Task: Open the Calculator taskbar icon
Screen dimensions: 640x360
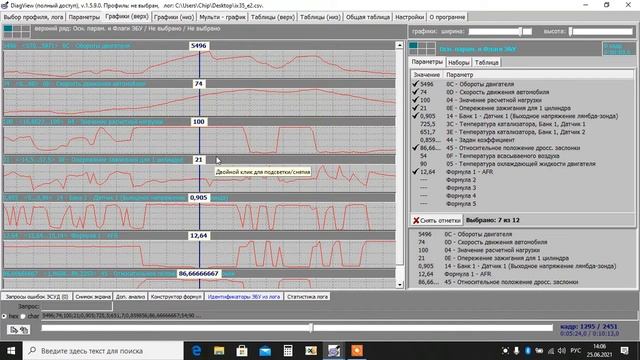Action: 288,351
